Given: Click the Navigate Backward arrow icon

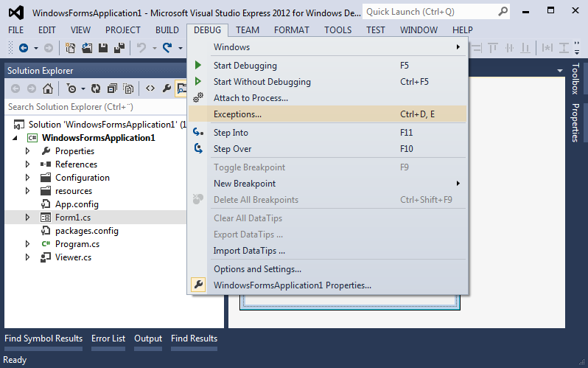Looking at the screenshot, I should [24, 48].
